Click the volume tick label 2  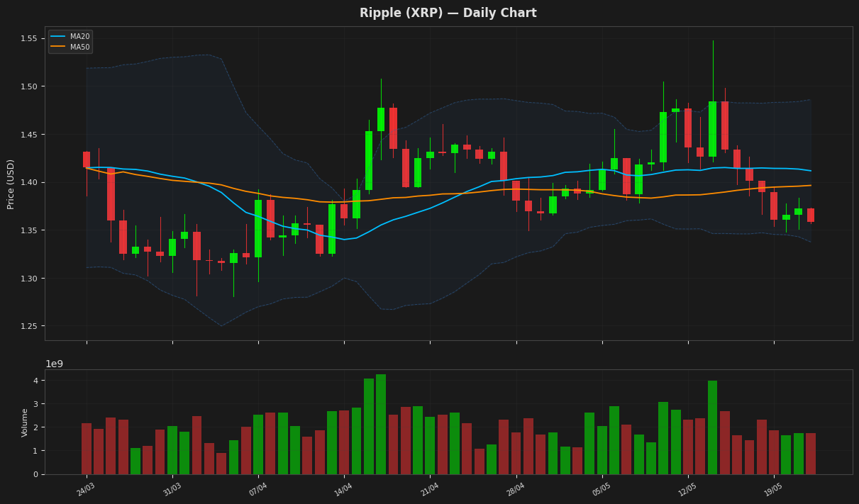[35, 427]
